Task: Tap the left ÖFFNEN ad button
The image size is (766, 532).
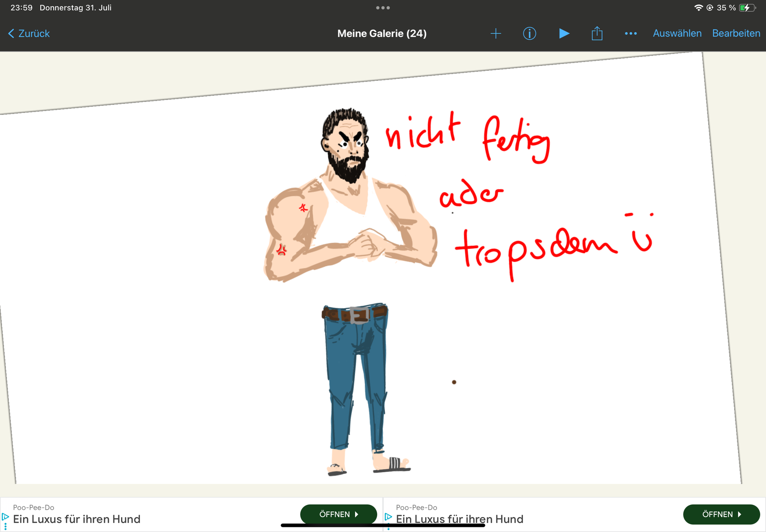Action: click(x=338, y=514)
